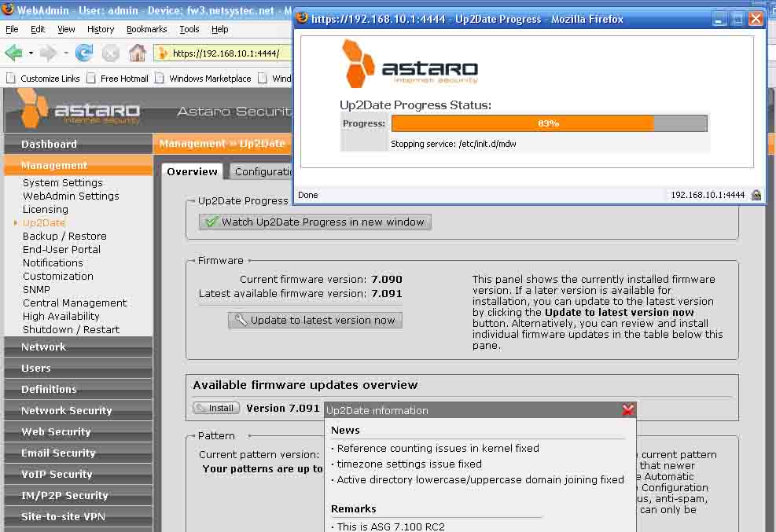This screenshot has width=776, height=532.
Task: Click the Astaro logo in progress window
Action: pyautogui.click(x=410, y=64)
